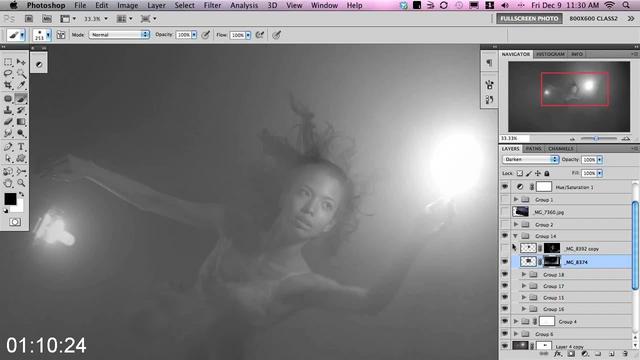640x360 pixels.
Task: Open the Window menu
Action: [x=324, y=5]
